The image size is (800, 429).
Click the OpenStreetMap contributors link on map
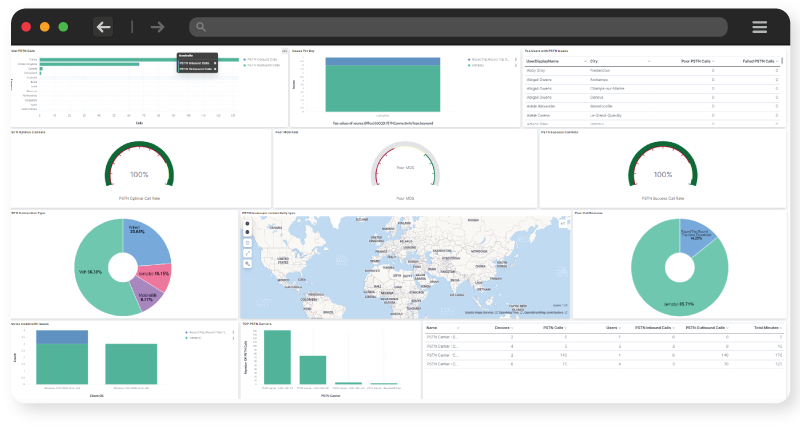coord(546,313)
